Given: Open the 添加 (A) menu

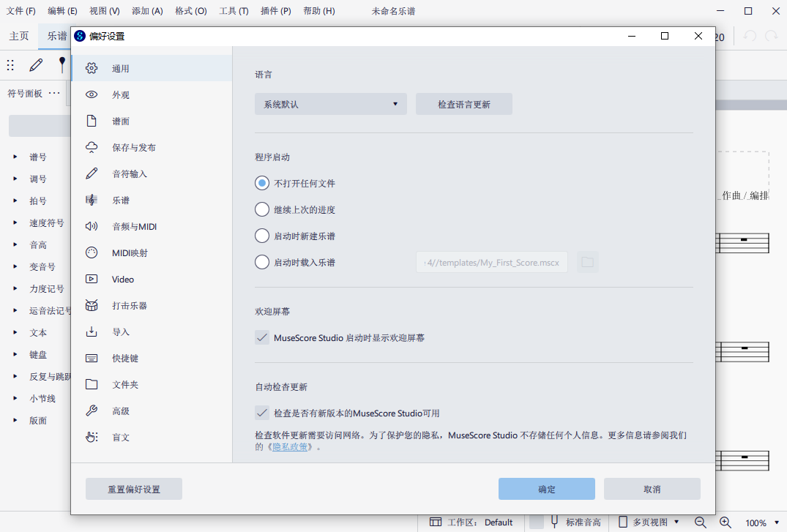Looking at the screenshot, I should (147, 10).
